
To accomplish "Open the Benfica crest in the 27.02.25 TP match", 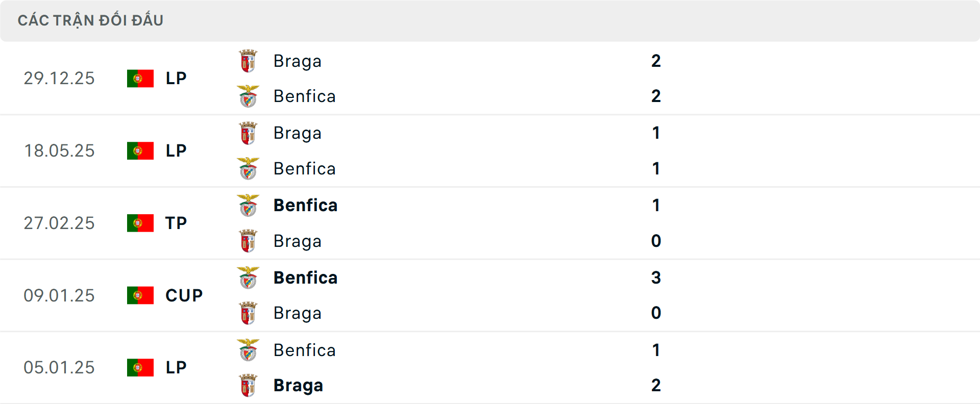I will pyautogui.click(x=249, y=205).
